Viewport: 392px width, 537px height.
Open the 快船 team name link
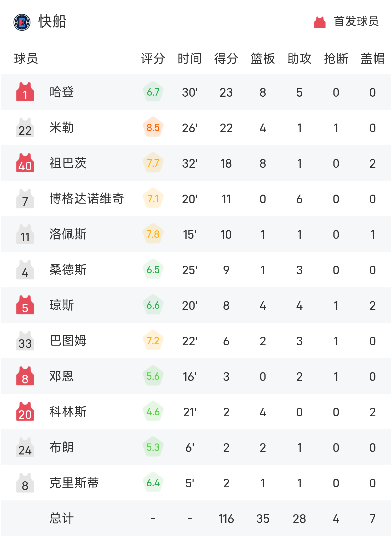(x=52, y=21)
